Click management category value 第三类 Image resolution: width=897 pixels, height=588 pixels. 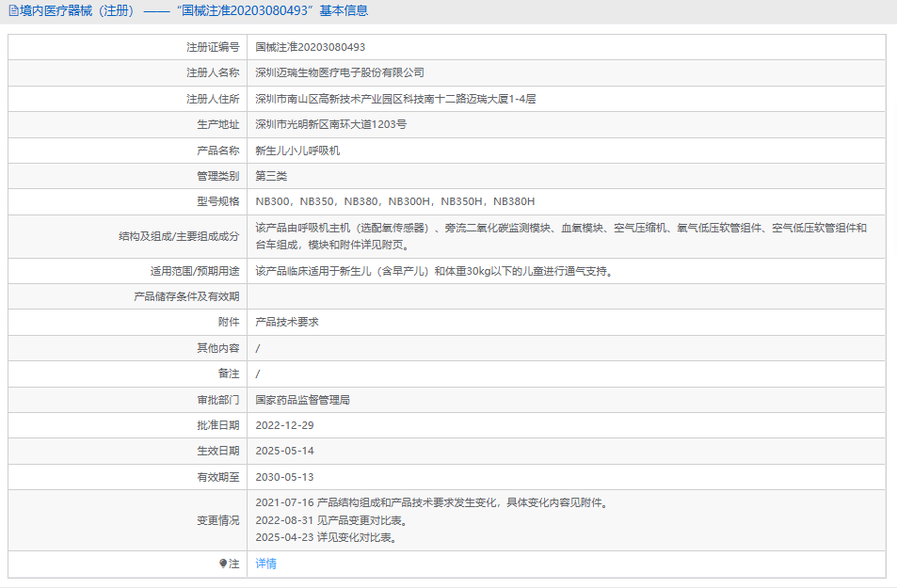click(x=271, y=176)
